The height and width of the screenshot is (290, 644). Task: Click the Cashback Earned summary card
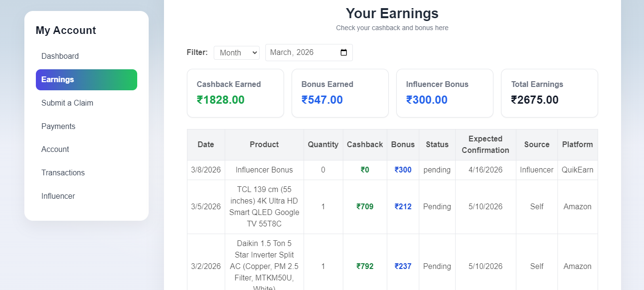[x=235, y=93]
